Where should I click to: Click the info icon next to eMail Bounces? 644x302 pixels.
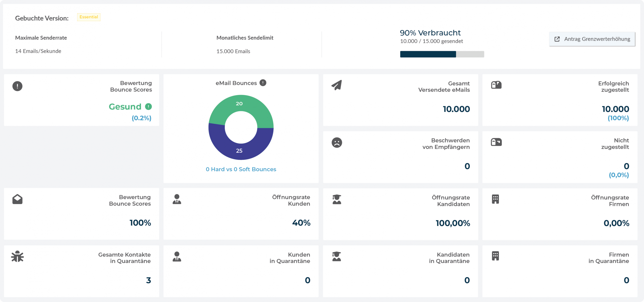[263, 83]
